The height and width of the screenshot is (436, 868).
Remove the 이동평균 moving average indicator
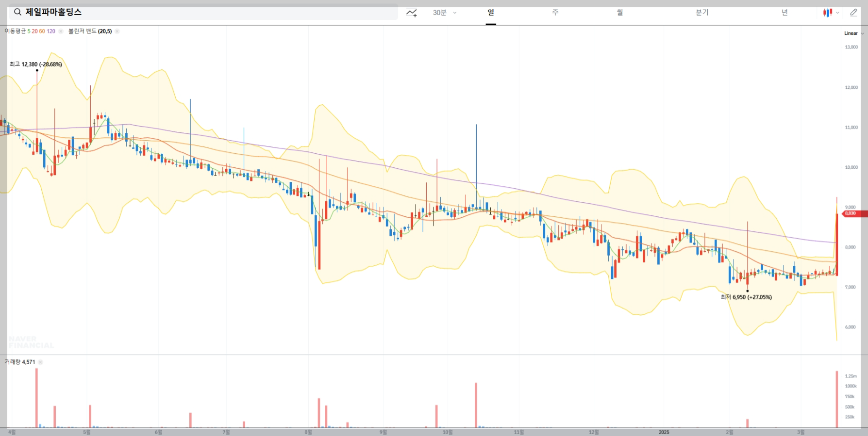[x=61, y=31]
